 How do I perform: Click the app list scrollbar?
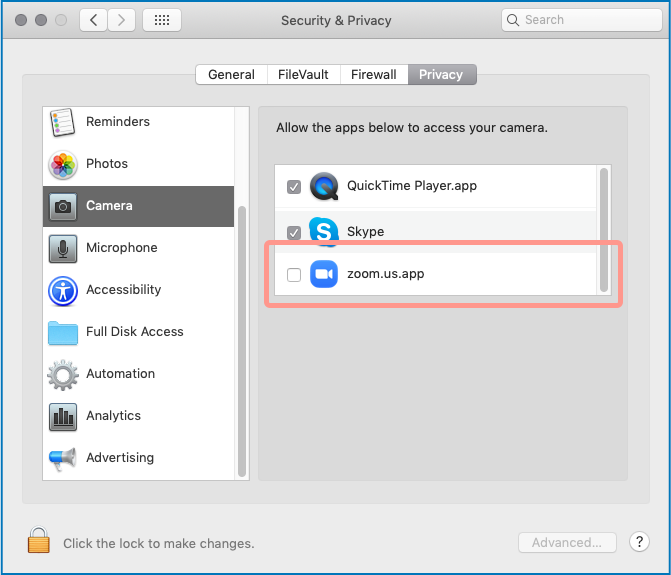(604, 230)
